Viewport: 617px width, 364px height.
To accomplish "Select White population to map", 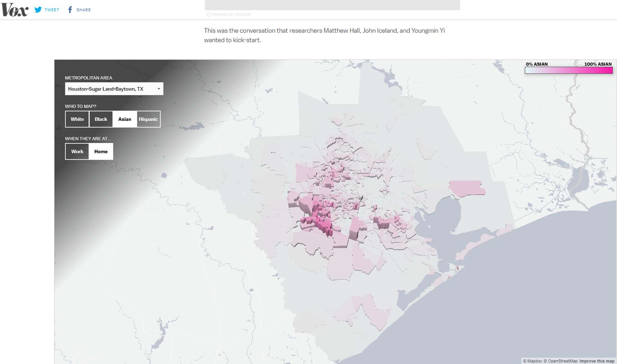I will (77, 119).
